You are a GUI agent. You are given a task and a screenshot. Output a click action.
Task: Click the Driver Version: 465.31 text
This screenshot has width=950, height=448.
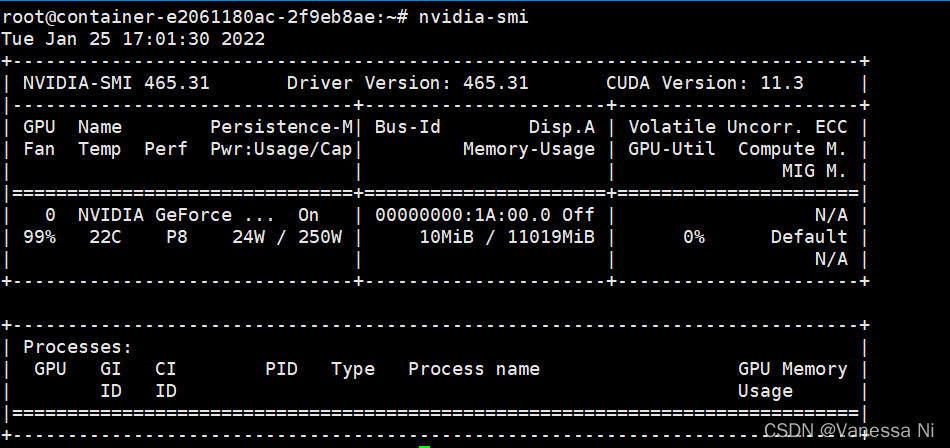point(408,83)
